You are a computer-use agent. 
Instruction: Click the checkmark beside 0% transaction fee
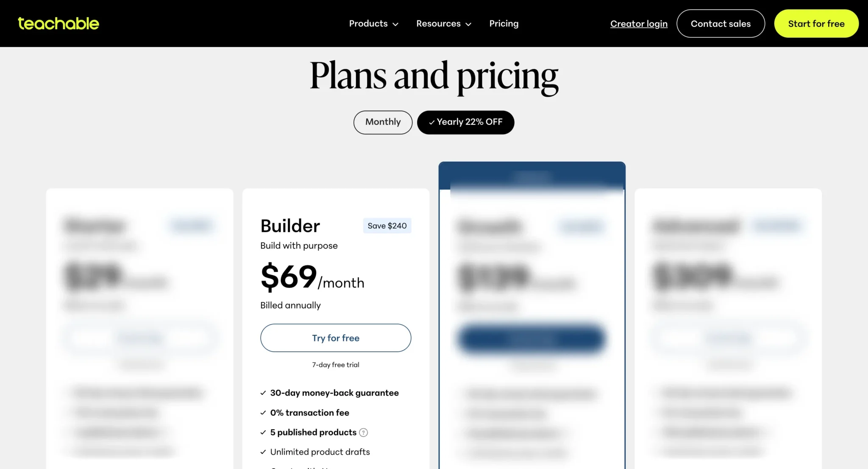pos(263,413)
